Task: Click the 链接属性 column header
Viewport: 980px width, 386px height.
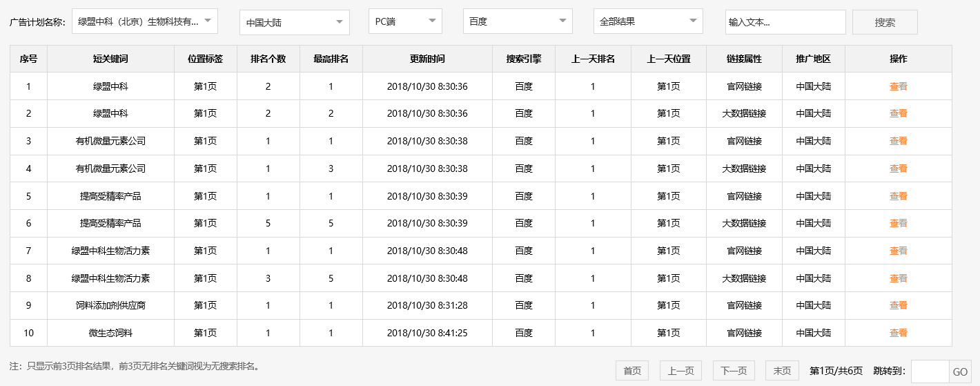Action: 744,59
